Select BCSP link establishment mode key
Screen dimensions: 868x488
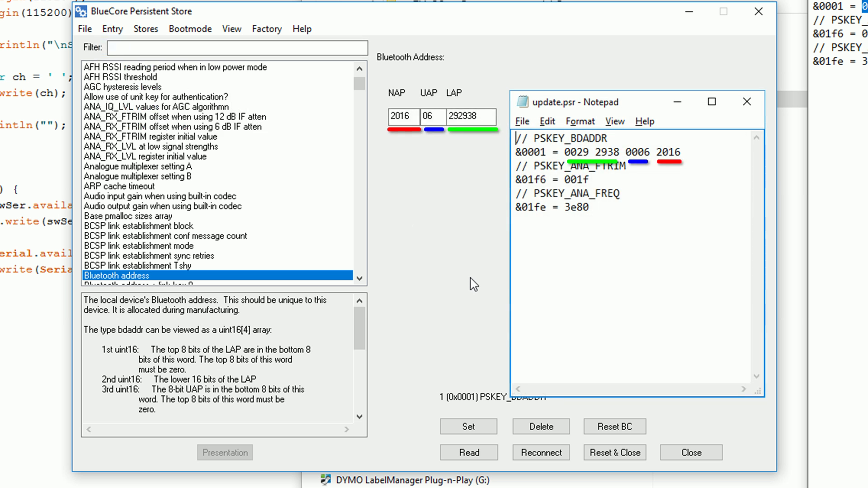click(x=138, y=245)
